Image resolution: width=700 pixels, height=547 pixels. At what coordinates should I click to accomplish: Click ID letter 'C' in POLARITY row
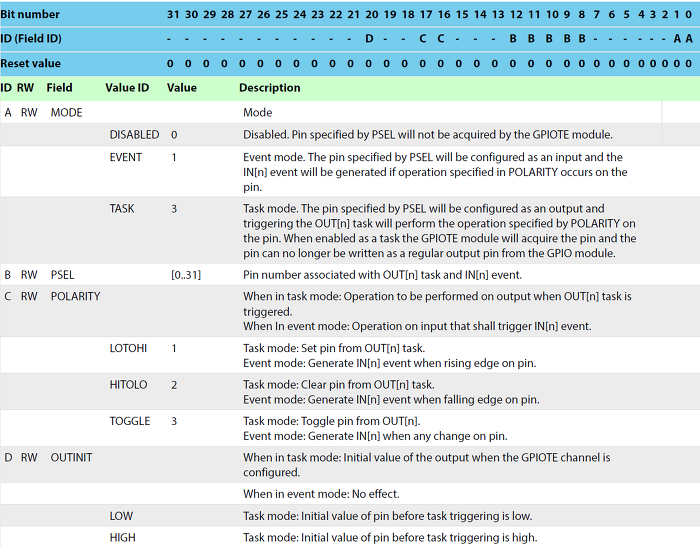coord(8,296)
